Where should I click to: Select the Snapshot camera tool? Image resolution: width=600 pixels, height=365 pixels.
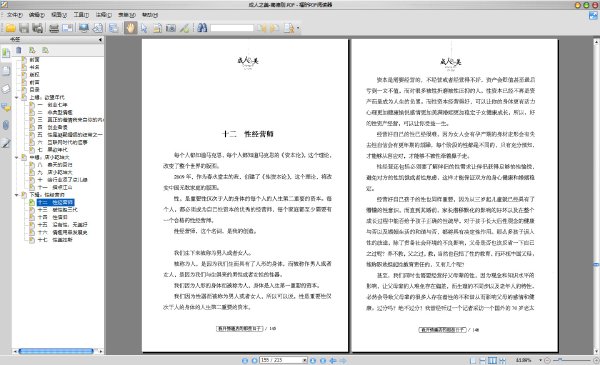pos(171,28)
